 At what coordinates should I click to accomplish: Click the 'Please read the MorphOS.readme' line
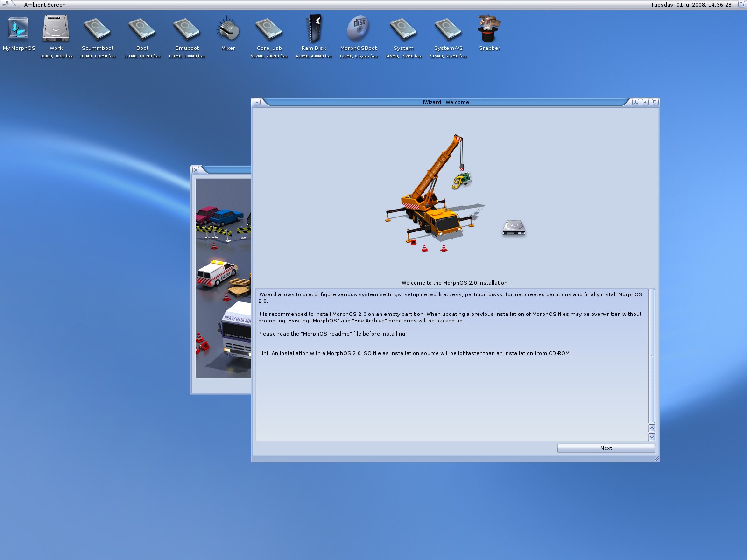(x=332, y=334)
